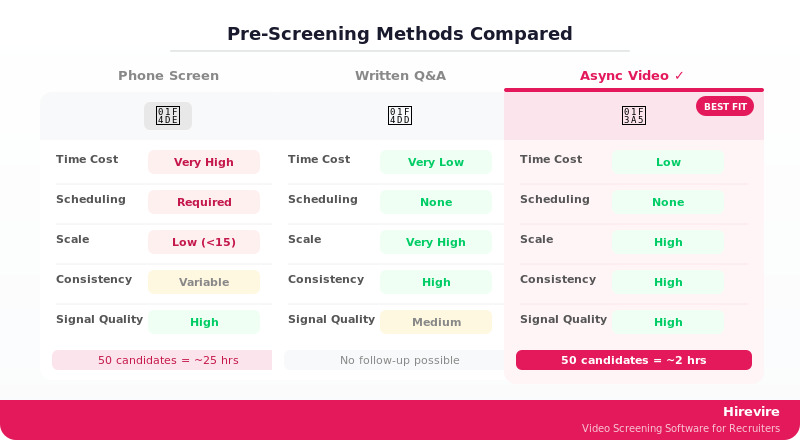Click the 'No follow-up possible' note
This screenshot has height=440, width=800.
[x=400, y=360]
